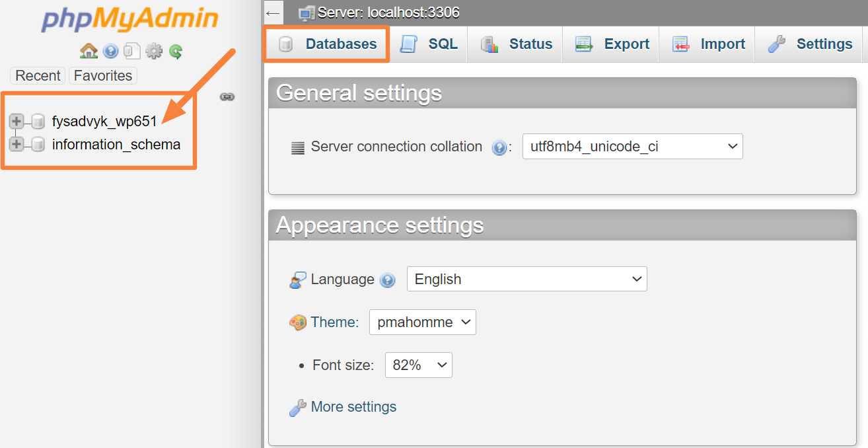
Task: Click the Server: localhost:3306 breadcrumb link
Action: 388,13
